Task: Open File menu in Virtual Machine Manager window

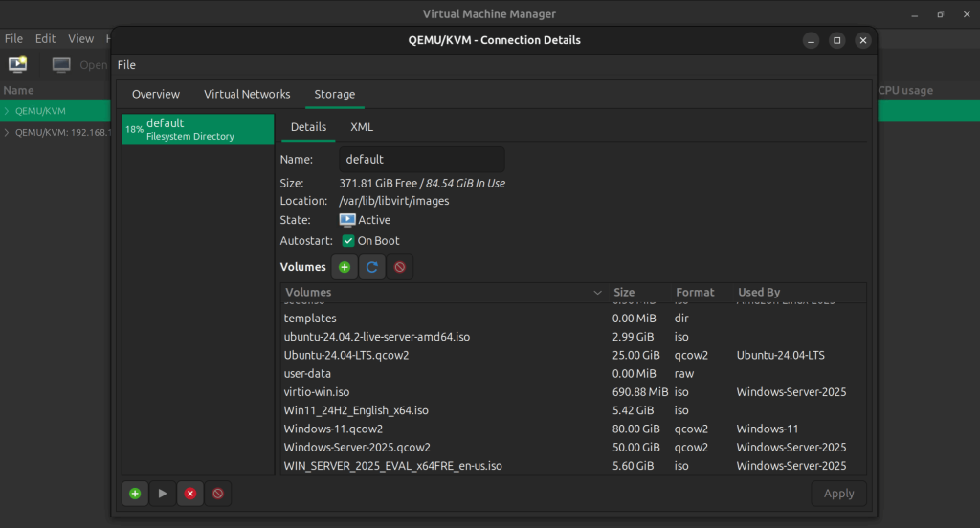Action: pyautogui.click(x=13, y=39)
